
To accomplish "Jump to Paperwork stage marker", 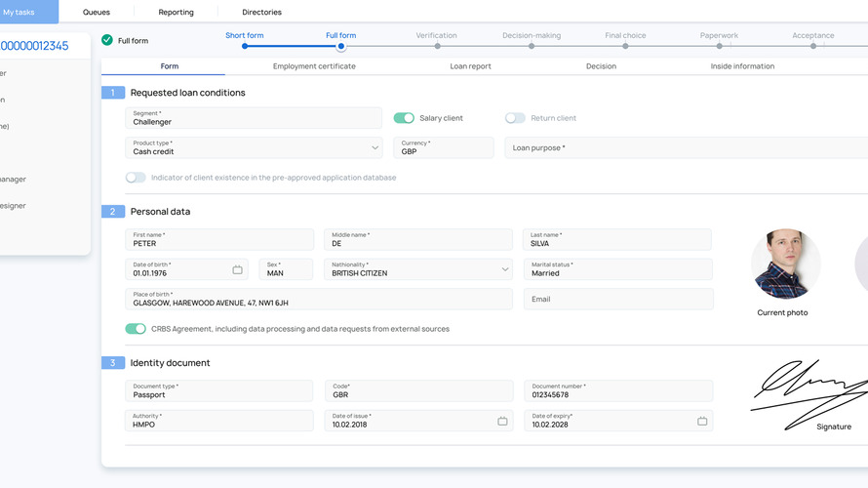I will 719,46.
